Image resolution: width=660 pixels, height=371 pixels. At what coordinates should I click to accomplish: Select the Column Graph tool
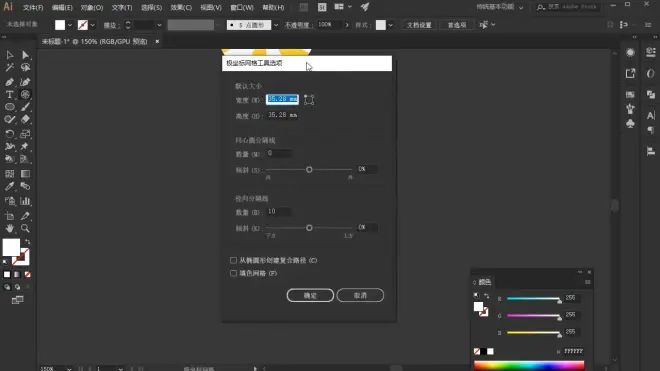[25, 201]
